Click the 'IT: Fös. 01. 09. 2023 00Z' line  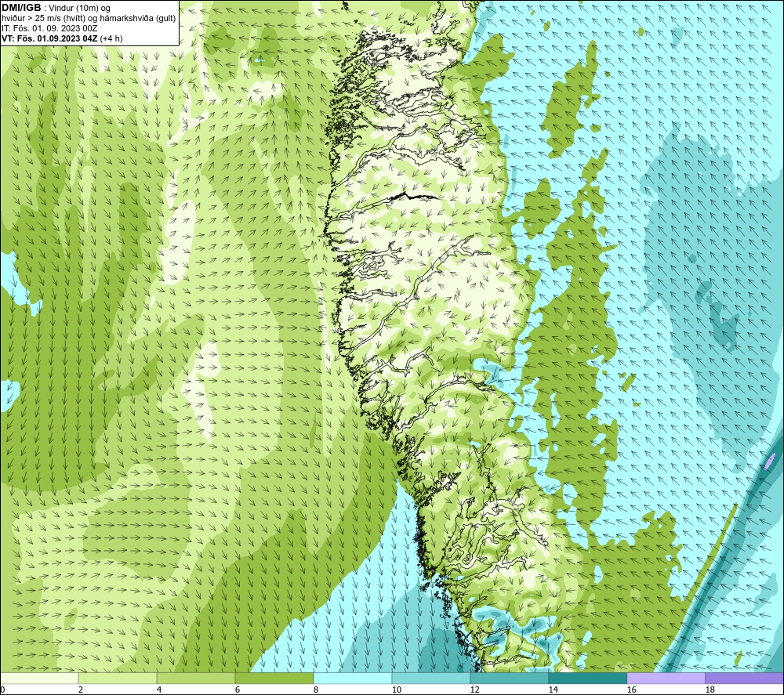49,28
